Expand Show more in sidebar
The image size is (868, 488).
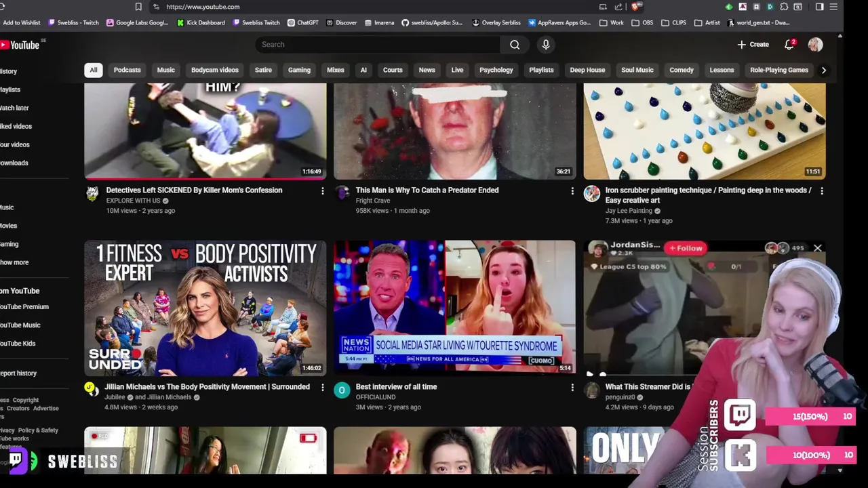click(x=14, y=262)
